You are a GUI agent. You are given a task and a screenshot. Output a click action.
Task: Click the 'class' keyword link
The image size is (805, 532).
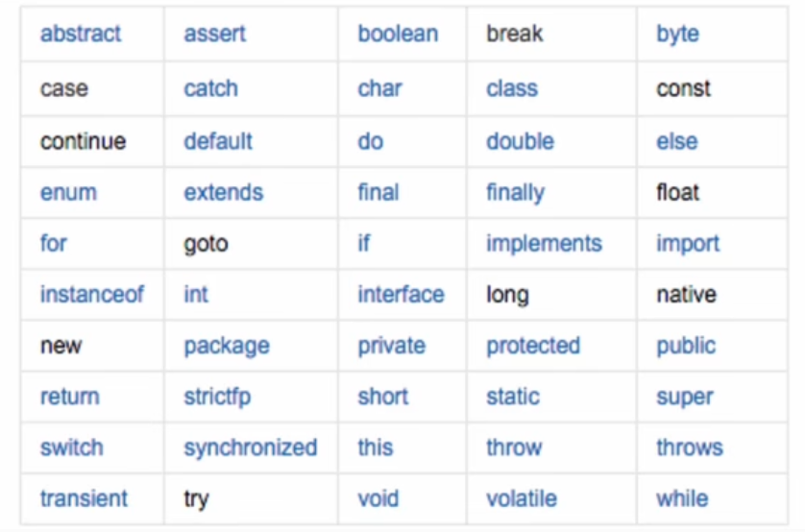511,89
